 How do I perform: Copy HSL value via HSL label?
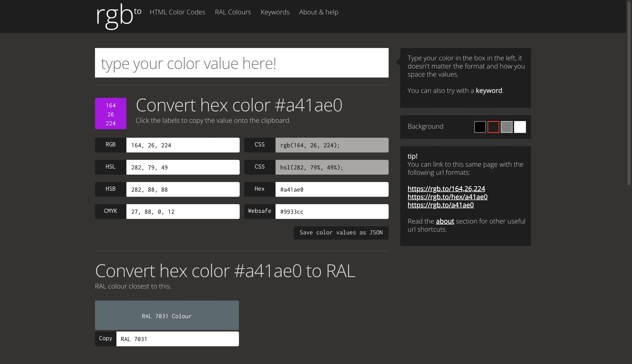tap(110, 167)
